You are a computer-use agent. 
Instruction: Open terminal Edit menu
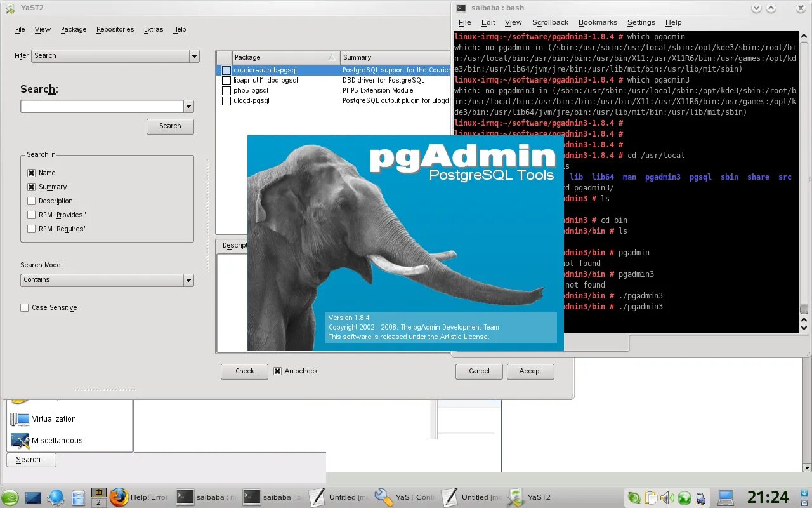[x=488, y=22]
